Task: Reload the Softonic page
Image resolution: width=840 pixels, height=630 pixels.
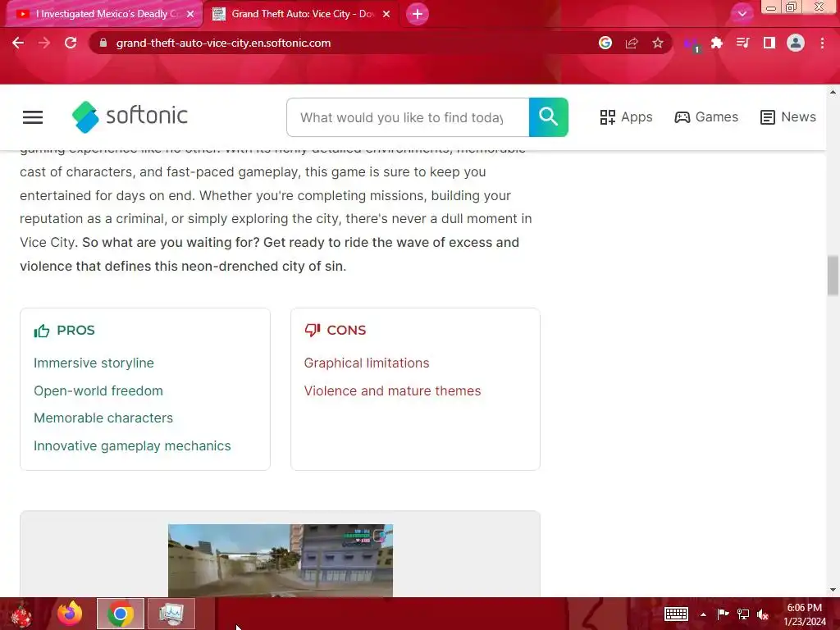Action: 71,43
